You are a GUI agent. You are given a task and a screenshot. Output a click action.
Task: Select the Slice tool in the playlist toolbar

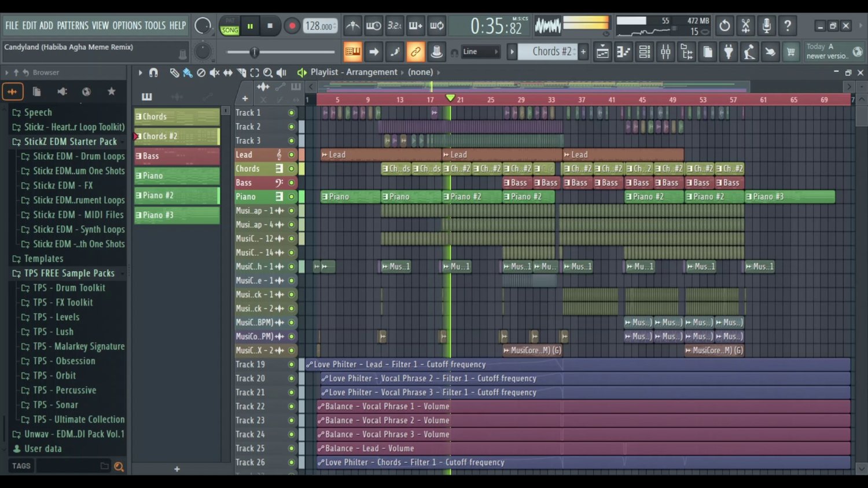[x=241, y=72]
